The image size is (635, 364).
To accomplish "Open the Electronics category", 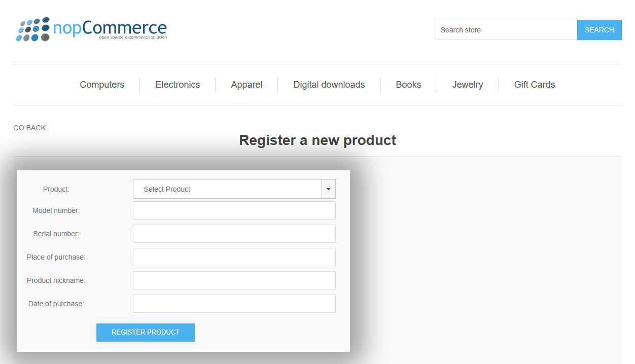I will click(x=178, y=85).
